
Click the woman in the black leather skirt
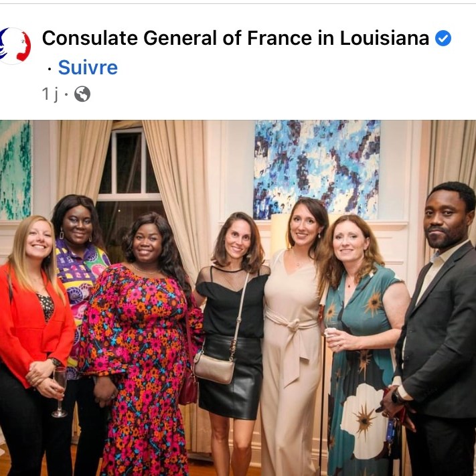(232, 343)
